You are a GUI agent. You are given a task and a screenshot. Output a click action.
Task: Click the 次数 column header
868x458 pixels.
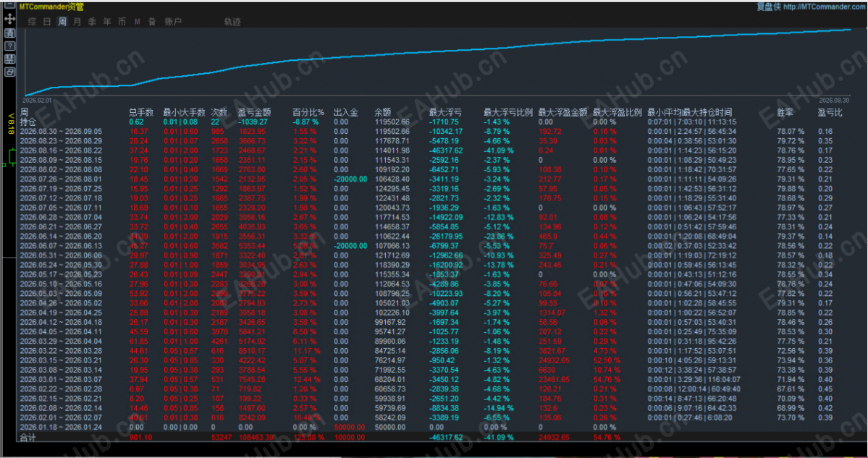click(219, 112)
